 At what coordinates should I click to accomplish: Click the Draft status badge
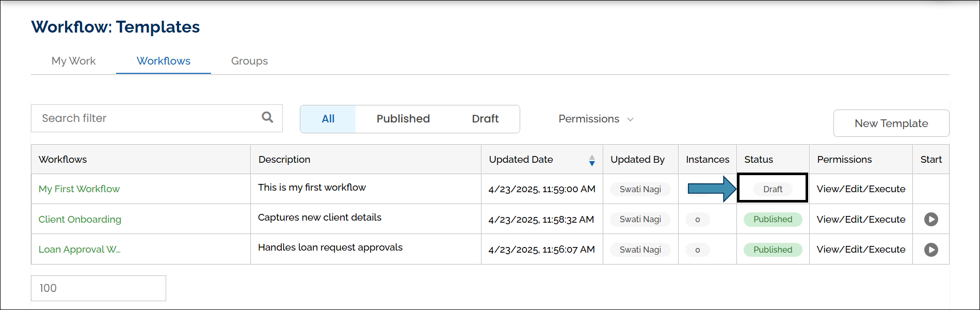coord(773,189)
